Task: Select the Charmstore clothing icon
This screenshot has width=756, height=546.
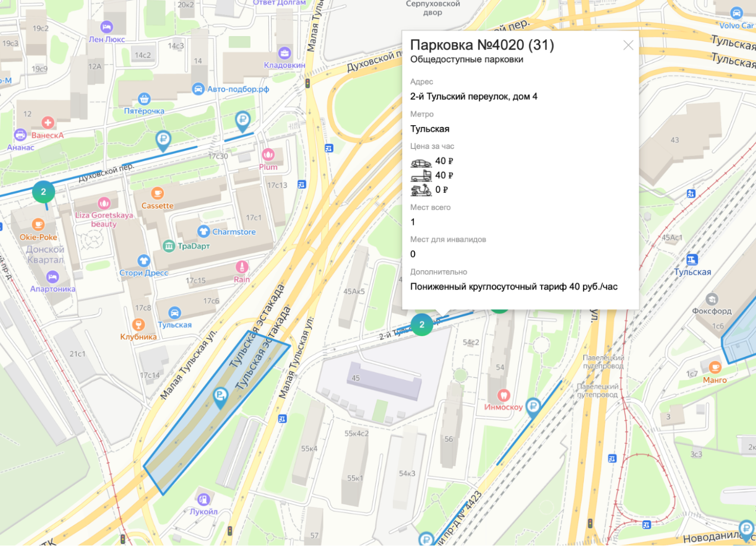Action: click(x=204, y=231)
